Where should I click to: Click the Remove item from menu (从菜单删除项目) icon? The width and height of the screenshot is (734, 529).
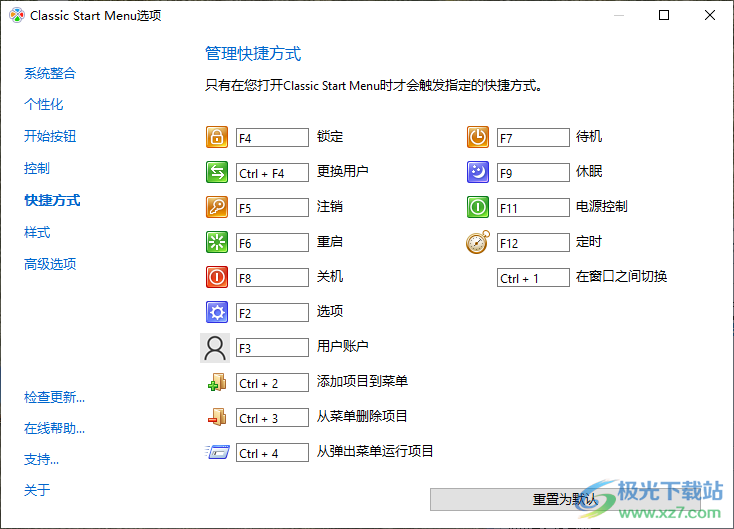point(217,417)
